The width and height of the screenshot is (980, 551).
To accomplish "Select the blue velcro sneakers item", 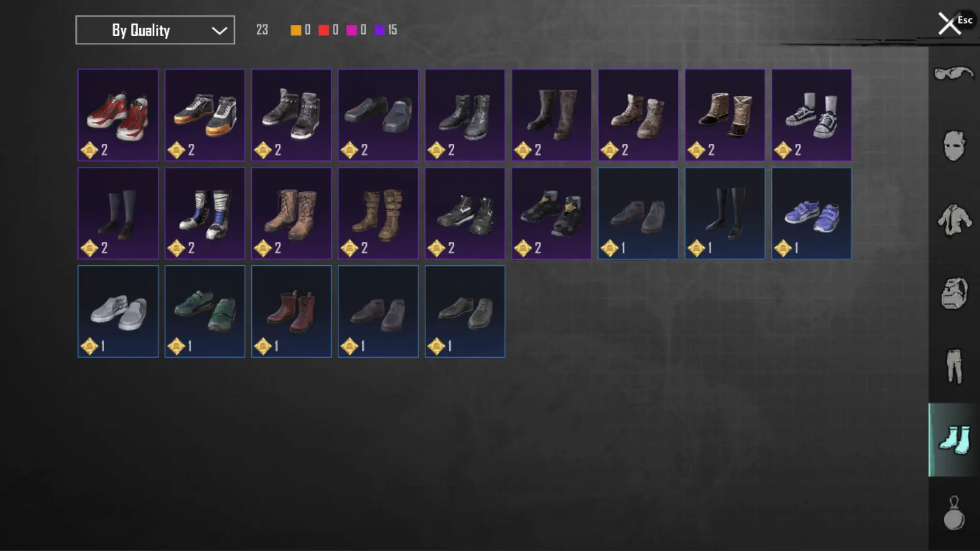I will pyautogui.click(x=812, y=213).
